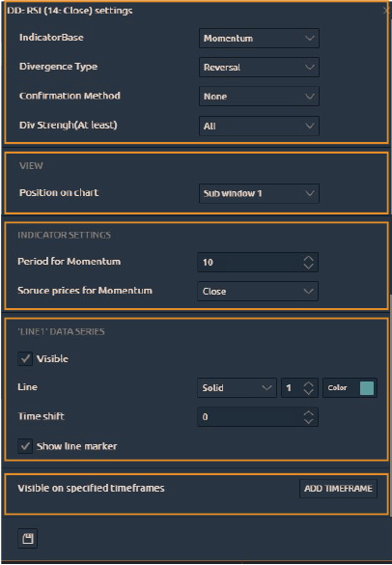Increase the Period for Momentum value
Screen dimensions: 392x565
308,259
